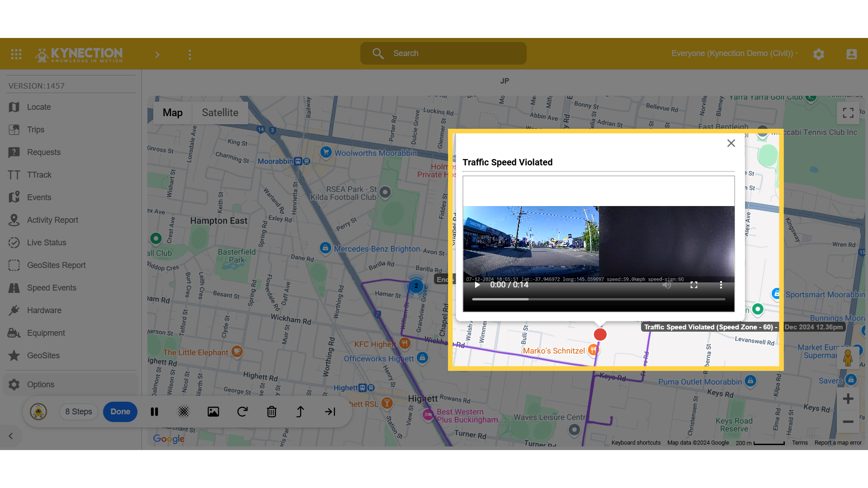The width and height of the screenshot is (868, 488).
Task: Click the trash delete icon in toolbar
Action: tap(271, 412)
